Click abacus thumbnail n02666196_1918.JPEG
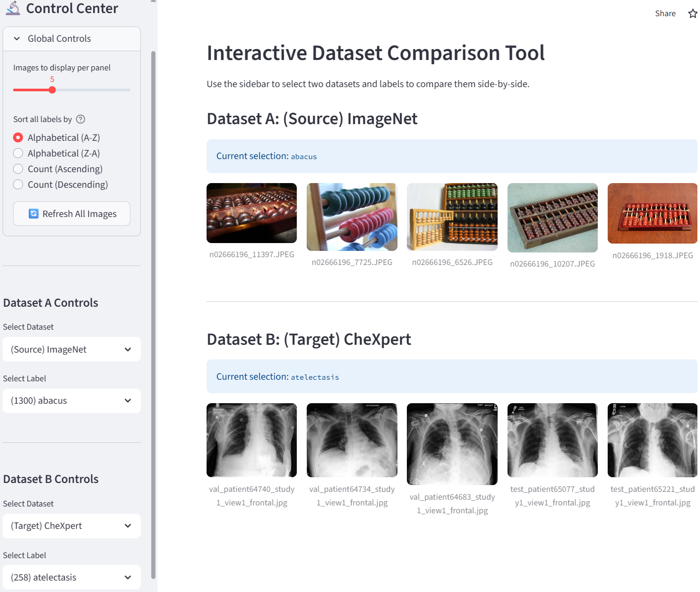The image size is (700, 592). 653,213
